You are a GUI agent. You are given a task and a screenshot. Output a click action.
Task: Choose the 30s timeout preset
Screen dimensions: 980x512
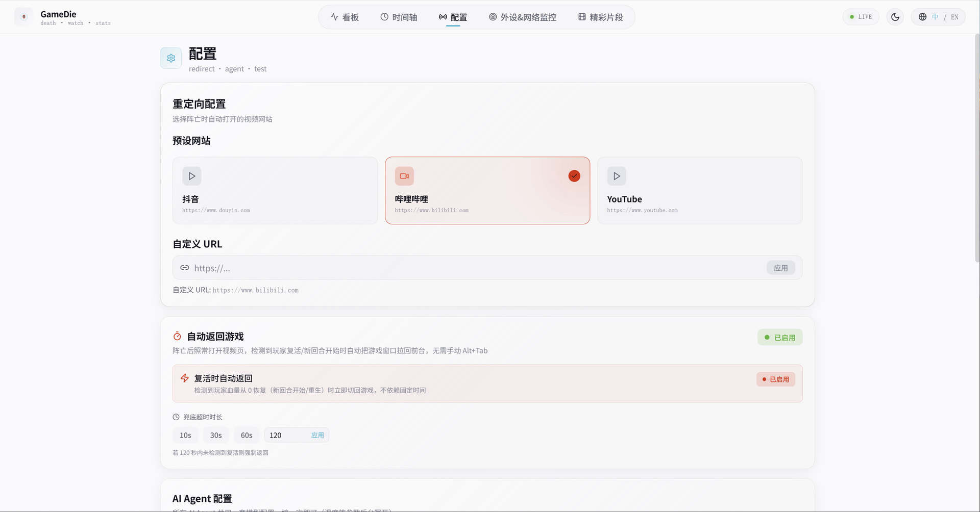216,435
